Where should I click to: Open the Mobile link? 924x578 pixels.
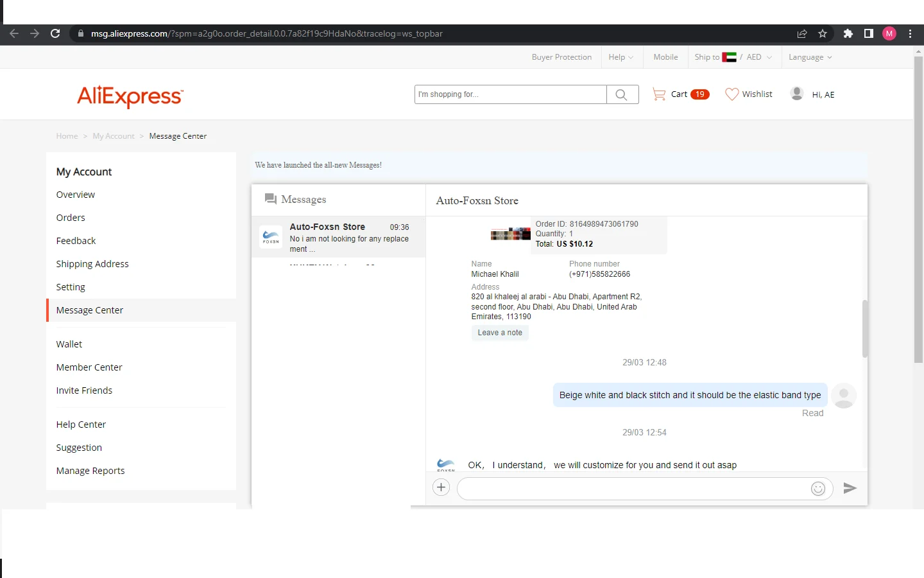click(x=665, y=57)
